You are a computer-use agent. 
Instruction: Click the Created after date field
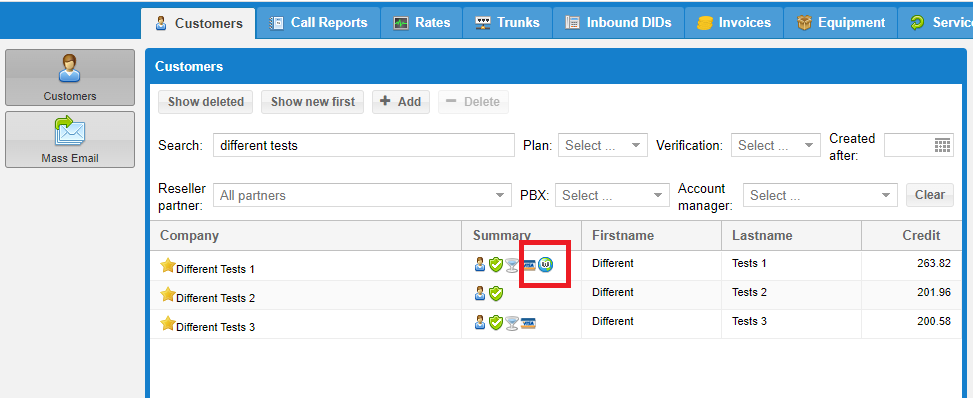910,145
